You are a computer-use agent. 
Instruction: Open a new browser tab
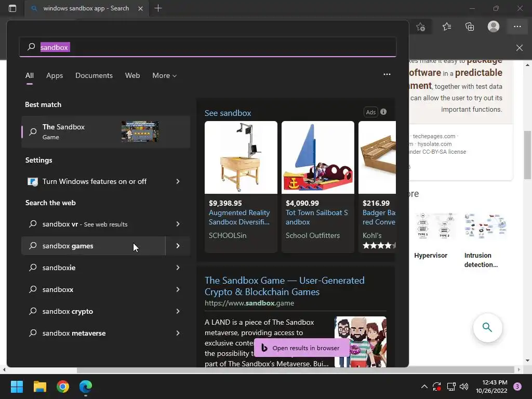click(158, 8)
